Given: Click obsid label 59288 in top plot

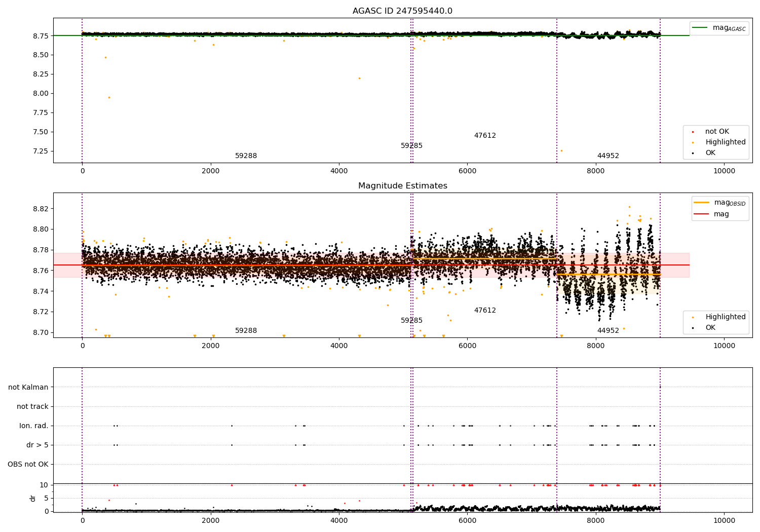Looking at the screenshot, I should (x=246, y=156).
